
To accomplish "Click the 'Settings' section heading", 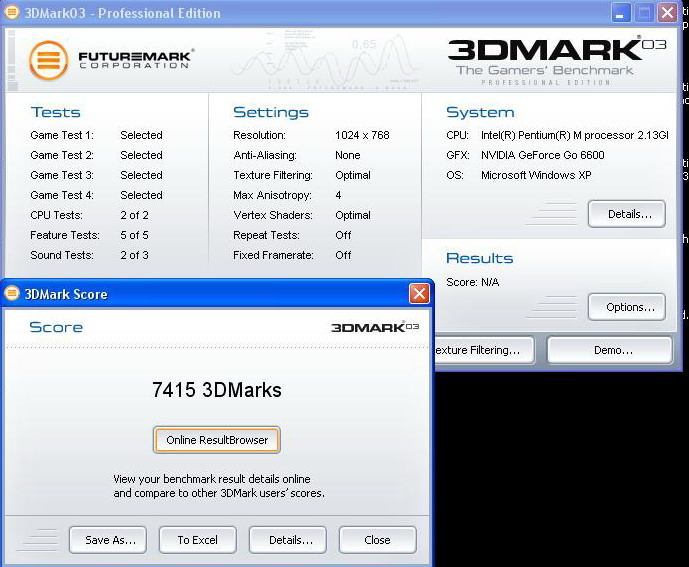I will point(271,112).
